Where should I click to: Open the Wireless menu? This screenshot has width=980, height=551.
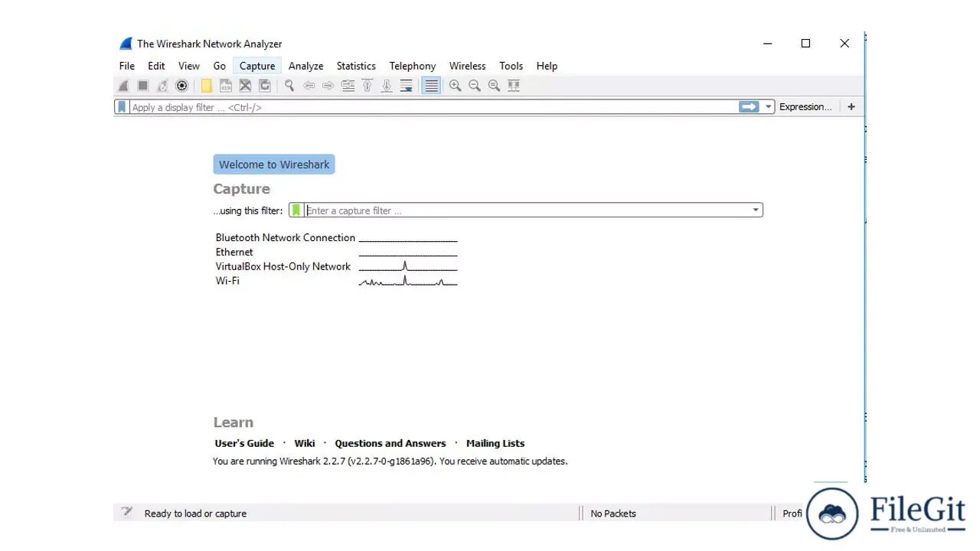click(x=468, y=66)
